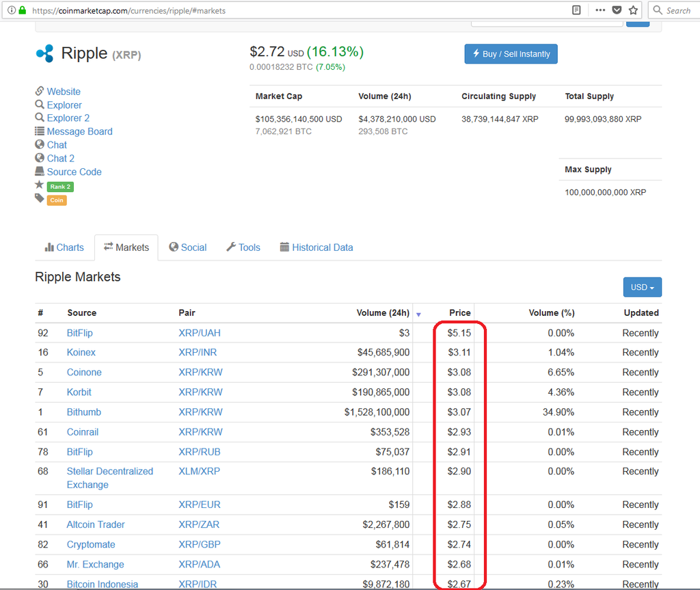Click the orange Coin tag badge

[x=57, y=200]
